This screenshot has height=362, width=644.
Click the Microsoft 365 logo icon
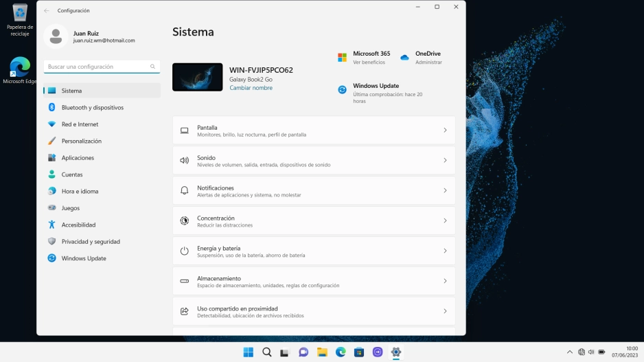[x=342, y=58]
